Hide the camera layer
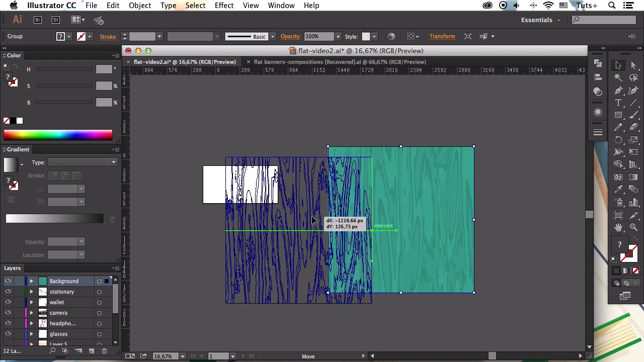Viewport: 644px width, 362px height. tap(8, 313)
